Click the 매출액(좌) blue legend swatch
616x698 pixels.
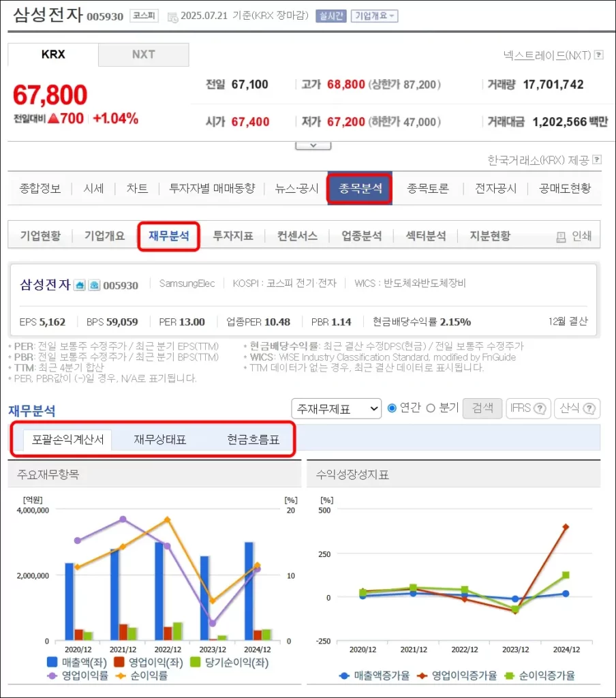coord(52,662)
